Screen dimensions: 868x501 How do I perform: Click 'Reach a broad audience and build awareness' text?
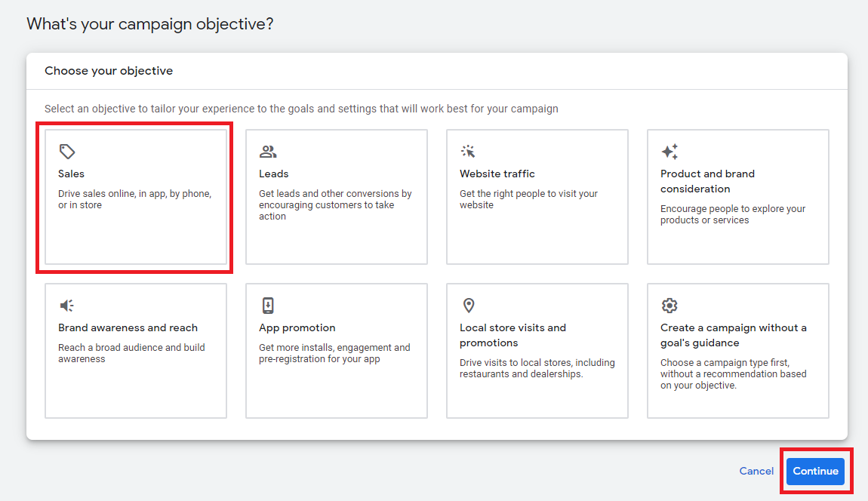tap(131, 353)
